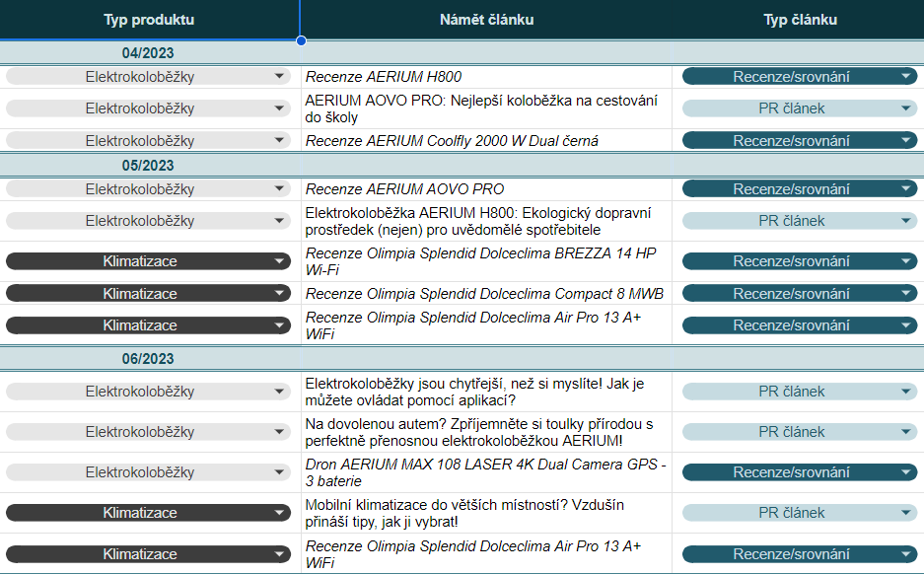Screen dimensions: 924x574
Task: Click the 05/2023 section header cell
Action: (148, 166)
